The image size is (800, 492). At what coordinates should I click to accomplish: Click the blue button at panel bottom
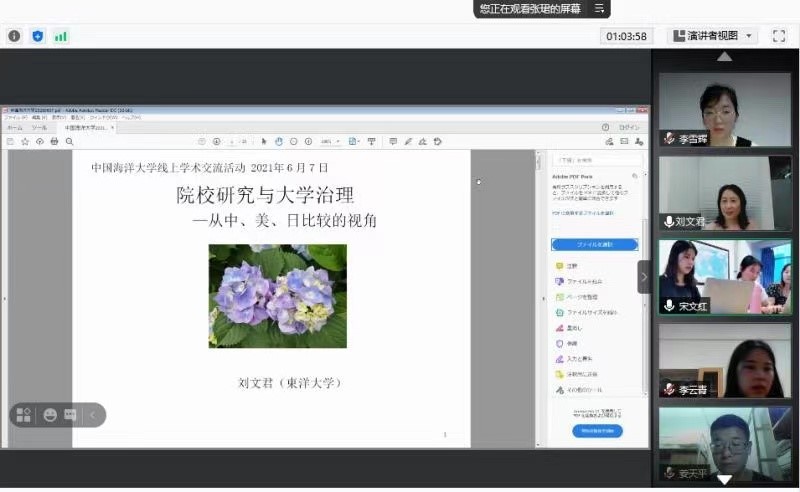click(x=597, y=431)
